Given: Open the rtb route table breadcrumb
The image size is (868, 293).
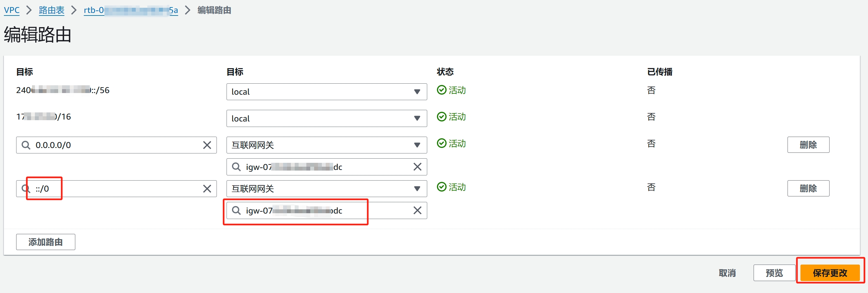Looking at the screenshot, I should (131, 10).
